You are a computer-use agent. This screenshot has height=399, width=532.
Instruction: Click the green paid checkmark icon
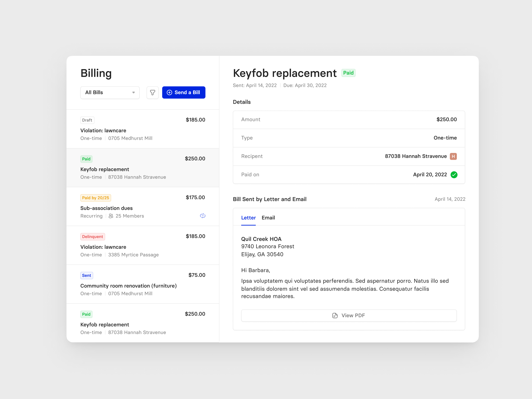point(454,175)
